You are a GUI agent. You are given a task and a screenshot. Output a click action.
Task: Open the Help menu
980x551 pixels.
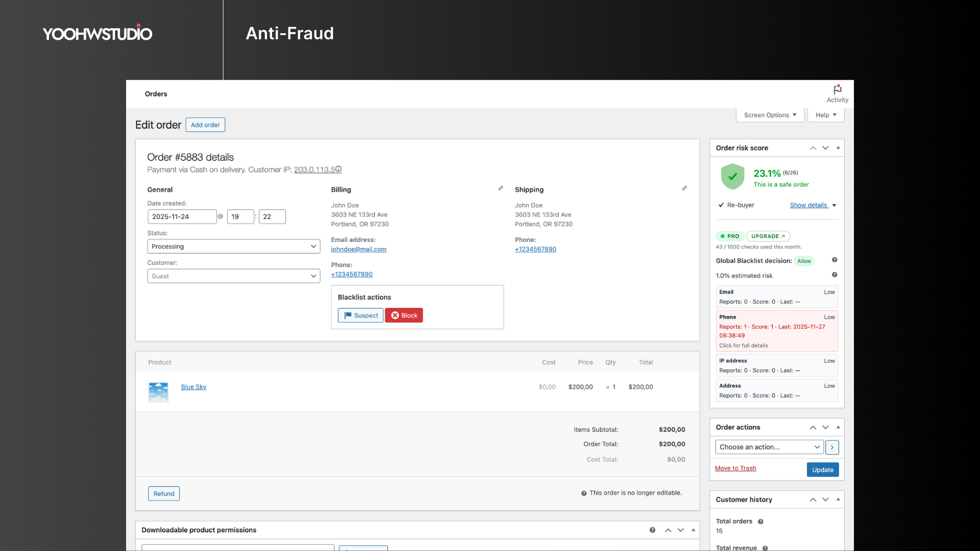click(825, 115)
